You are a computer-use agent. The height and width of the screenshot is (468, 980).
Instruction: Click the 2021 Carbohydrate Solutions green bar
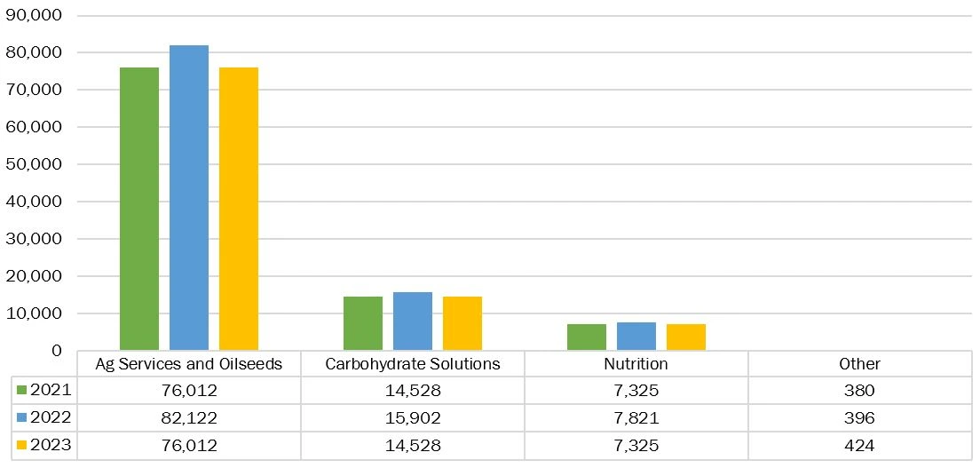[x=363, y=323]
